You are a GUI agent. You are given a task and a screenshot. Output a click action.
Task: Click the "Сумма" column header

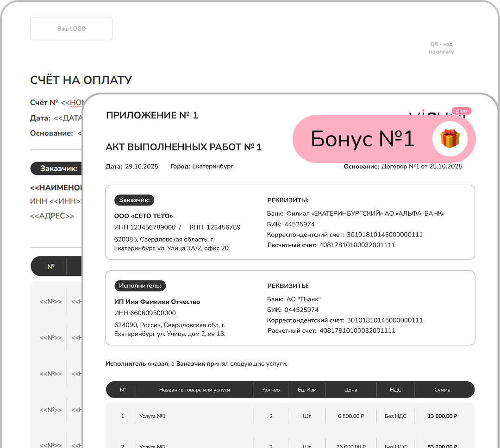[442, 390]
